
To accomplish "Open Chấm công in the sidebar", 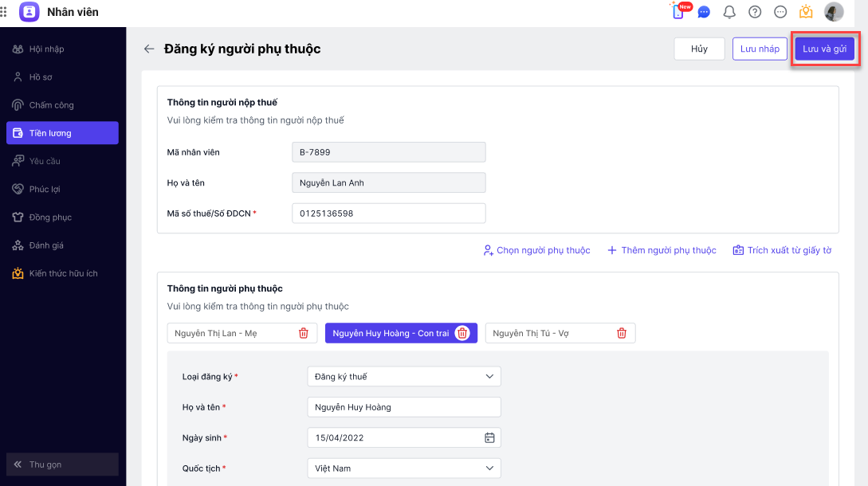I will point(51,105).
